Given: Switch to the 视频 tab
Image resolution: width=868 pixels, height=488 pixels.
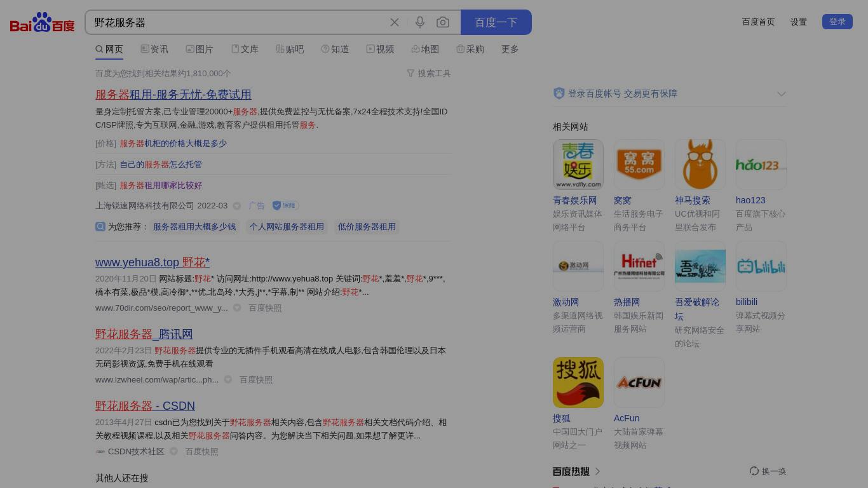Looking at the screenshot, I should pyautogui.click(x=380, y=49).
